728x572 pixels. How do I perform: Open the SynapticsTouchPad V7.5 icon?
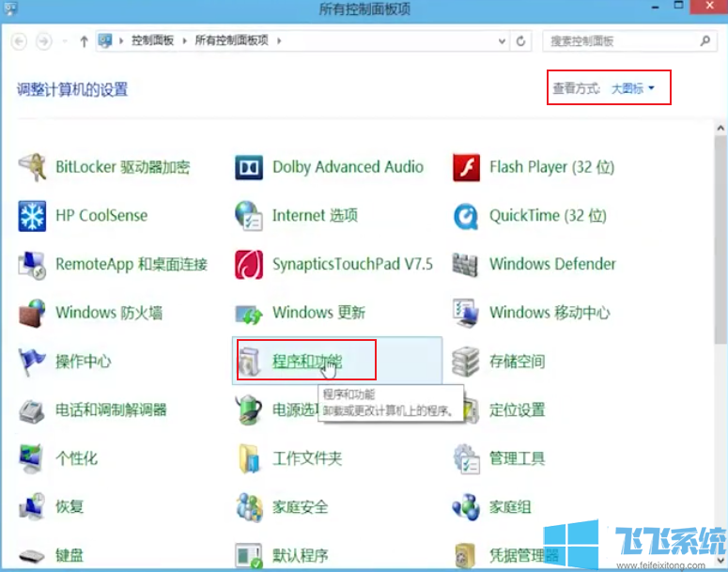point(249,265)
